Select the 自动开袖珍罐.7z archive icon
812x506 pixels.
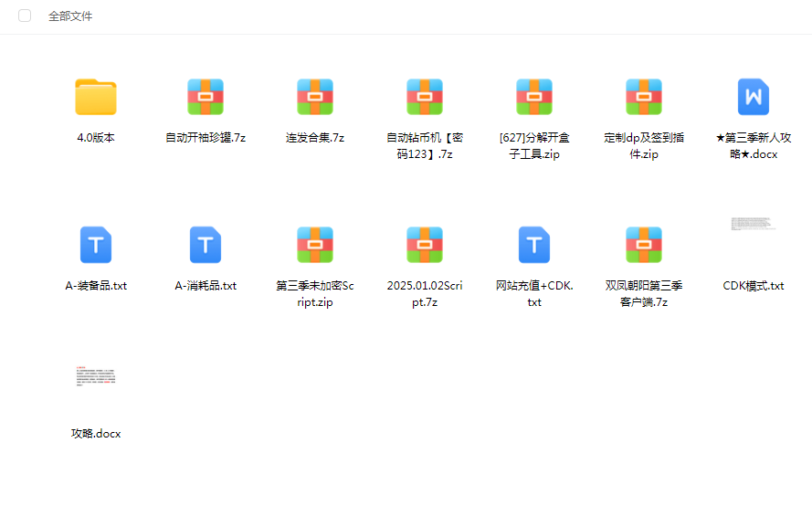[x=206, y=97]
